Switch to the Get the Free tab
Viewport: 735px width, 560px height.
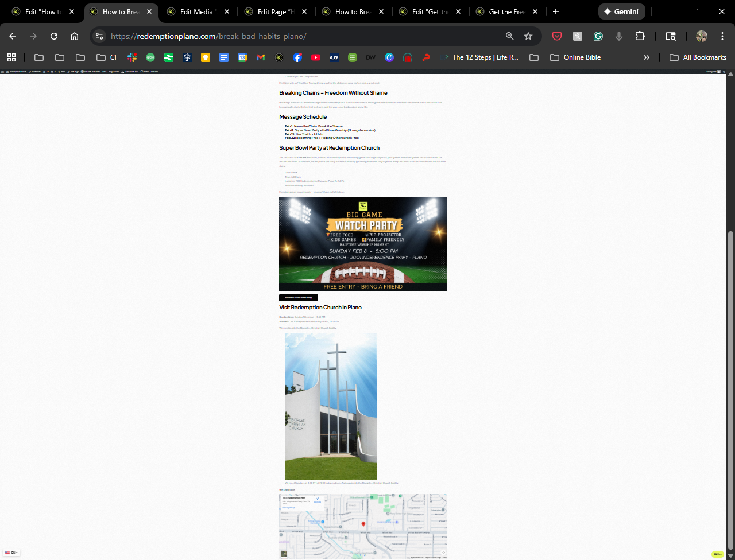click(505, 11)
